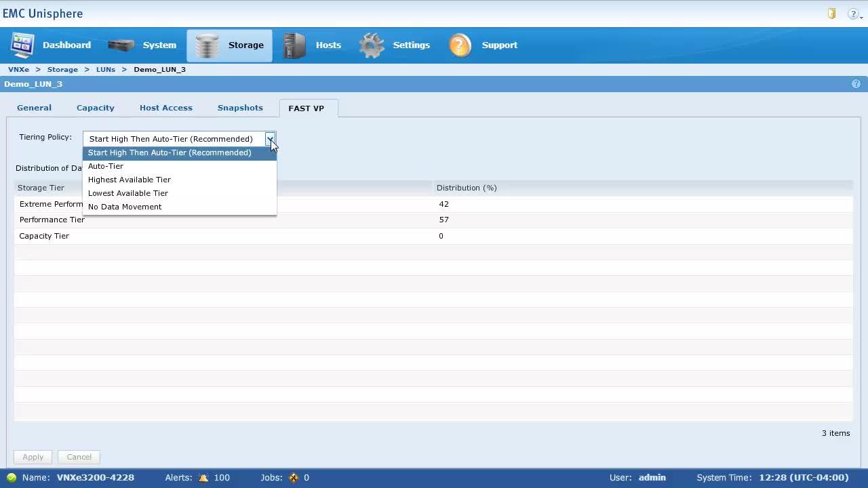868x488 pixels.
Task: Click the Performance Tier distribution value 57
Action: tap(444, 220)
